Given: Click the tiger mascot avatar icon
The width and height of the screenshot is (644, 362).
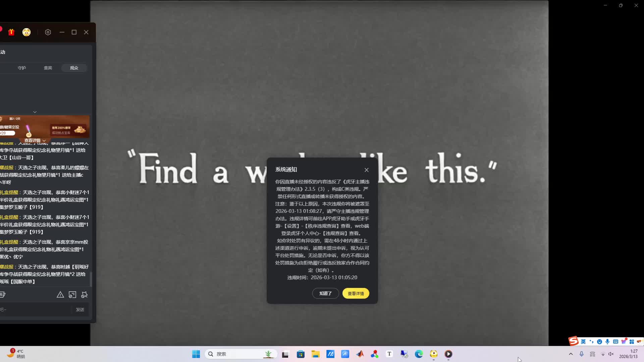Looking at the screenshot, I should click(26, 32).
